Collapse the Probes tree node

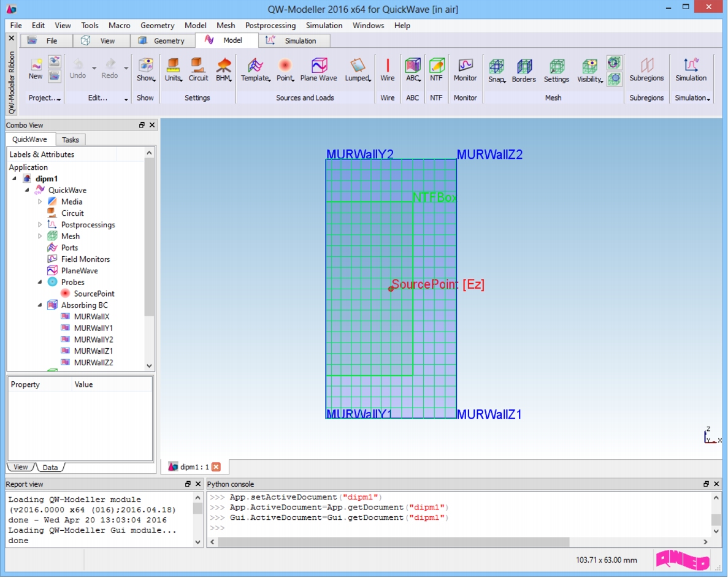(40, 282)
